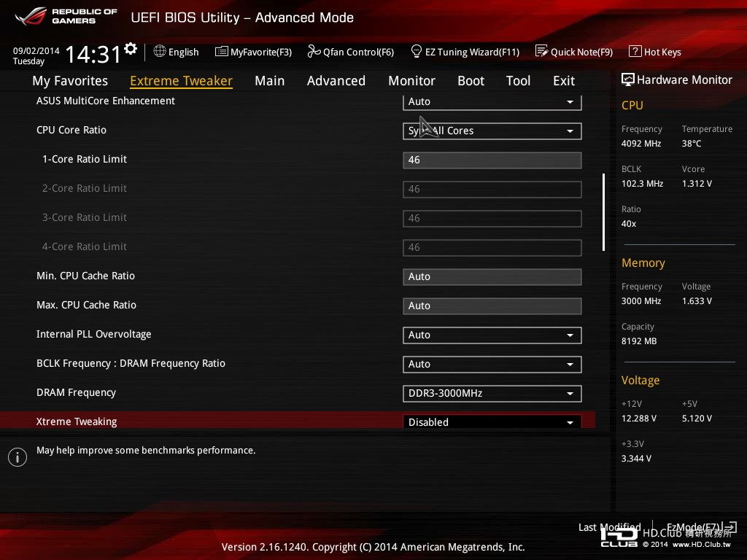747x560 pixels.
Task: Click BCLK 102.3 MHz value
Action: (x=642, y=183)
